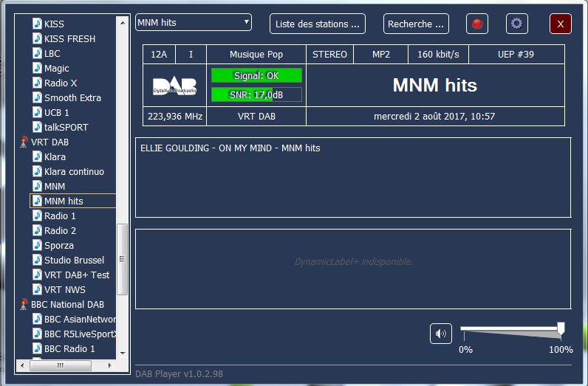
Task: Click the BBC National DAB antenna icon
Action: 24,304
